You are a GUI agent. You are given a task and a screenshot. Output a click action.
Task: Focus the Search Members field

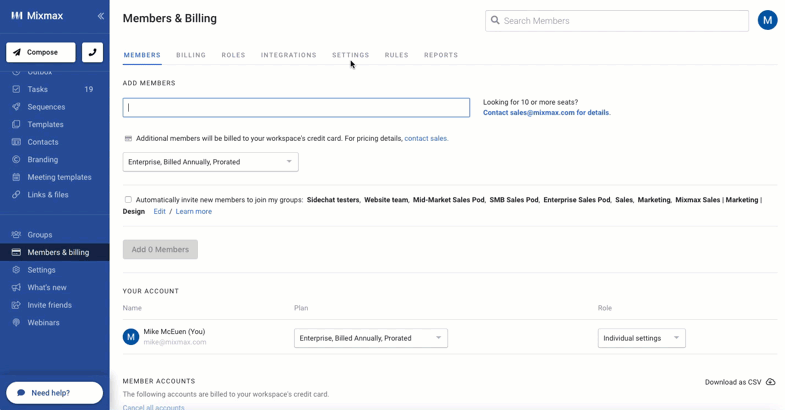[617, 21]
